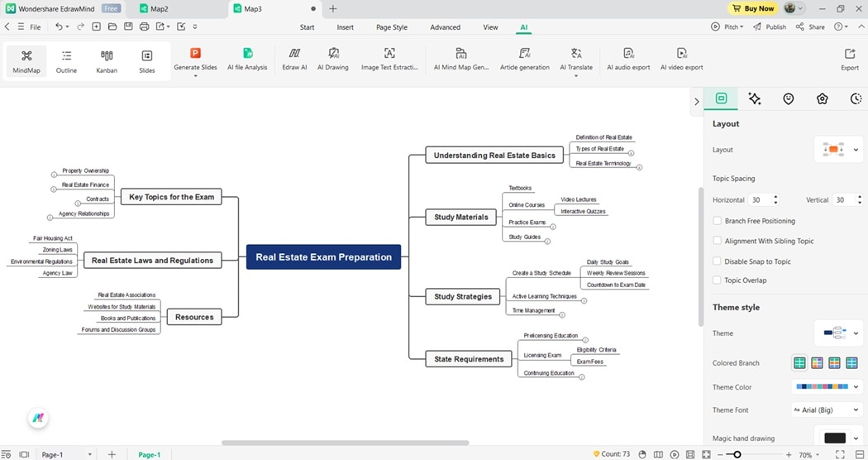Select the third Colored Branch option
The image size is (868, 460).
pos(834,363)
